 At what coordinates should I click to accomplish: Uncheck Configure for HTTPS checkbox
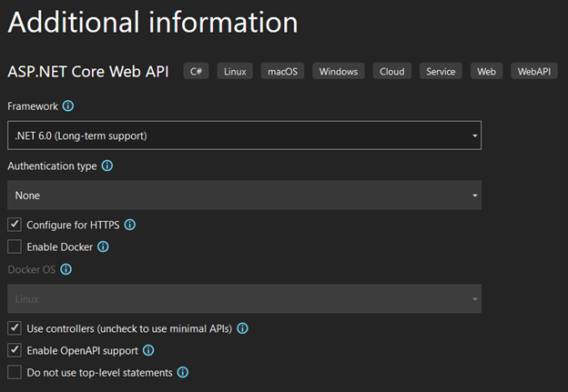pos(15,225)
